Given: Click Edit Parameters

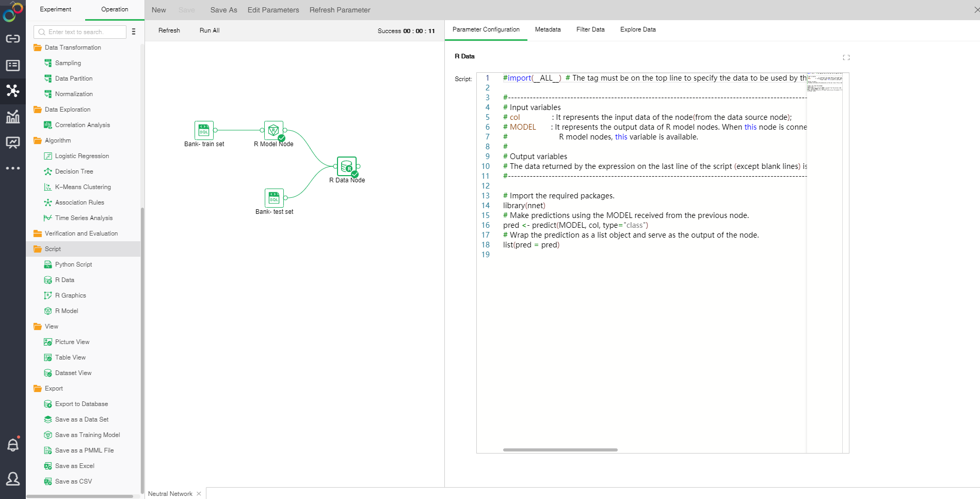Looking at the screenshot, I should [274, 10].
